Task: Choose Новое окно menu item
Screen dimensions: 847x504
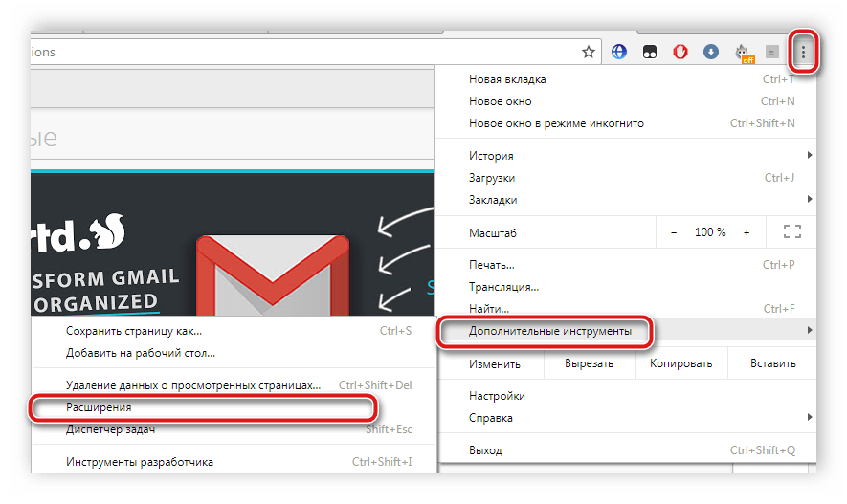Action: point(627,101)
